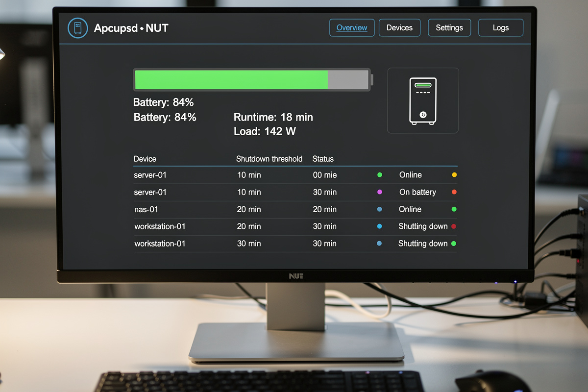The width and height of the screenshot is (588, 392).
Task: Click "10 min" threshold in the "00 mie" row
Action: (x=249, y=175)
